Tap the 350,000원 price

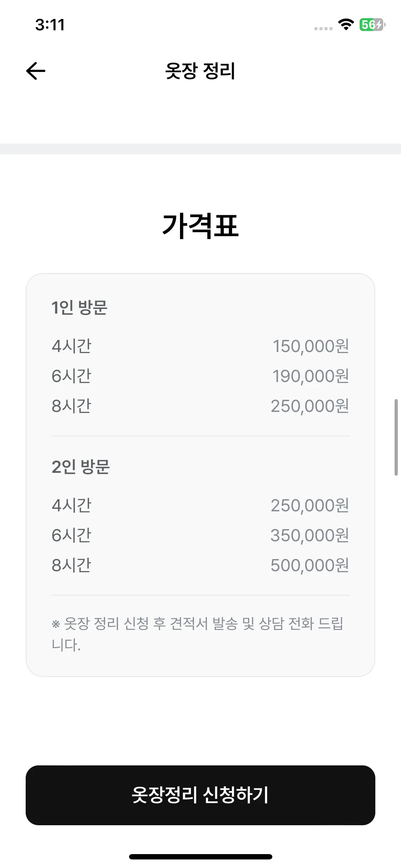pyautogui.click(x=309, y=536)
